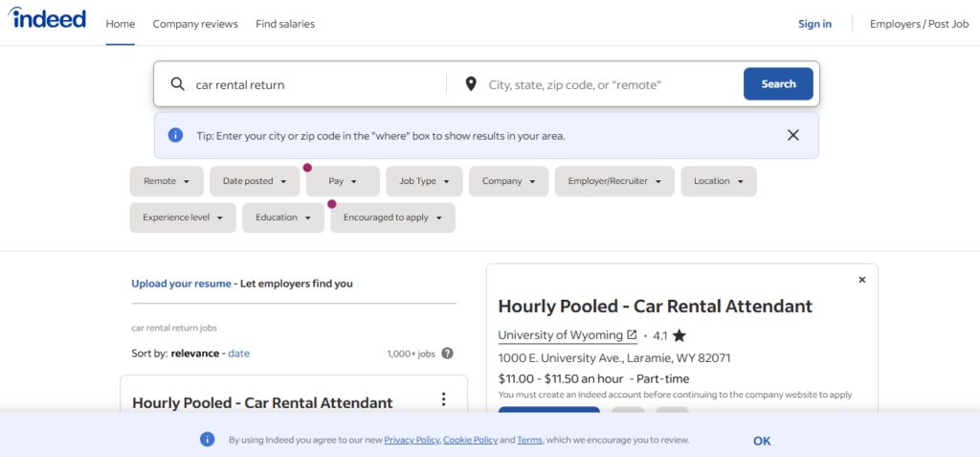Expand the Remote filter dropdown
The image size is (980, 457).
(x=167, y=181)
